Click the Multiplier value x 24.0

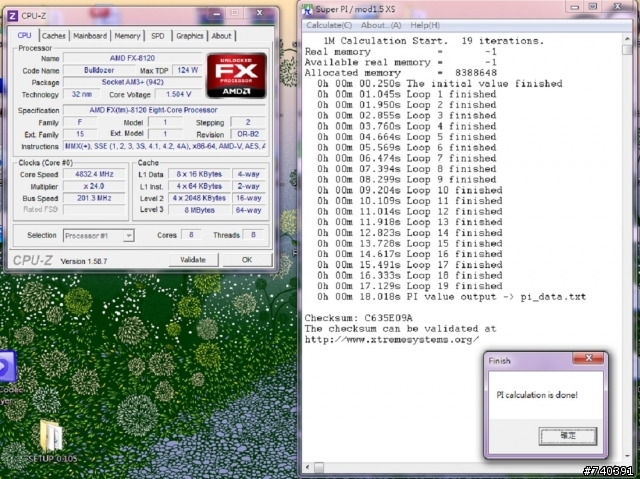94,186
